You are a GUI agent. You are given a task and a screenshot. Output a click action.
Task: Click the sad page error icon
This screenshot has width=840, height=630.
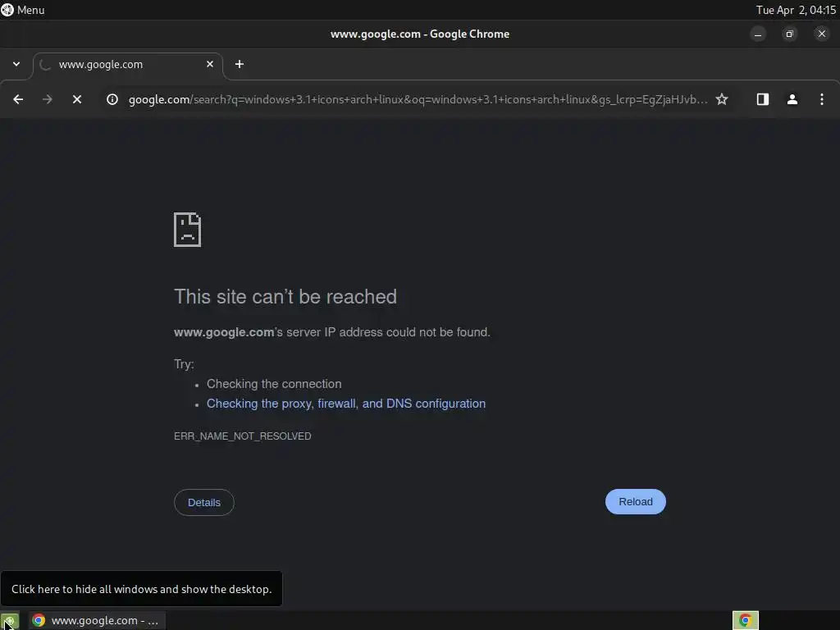187,230
